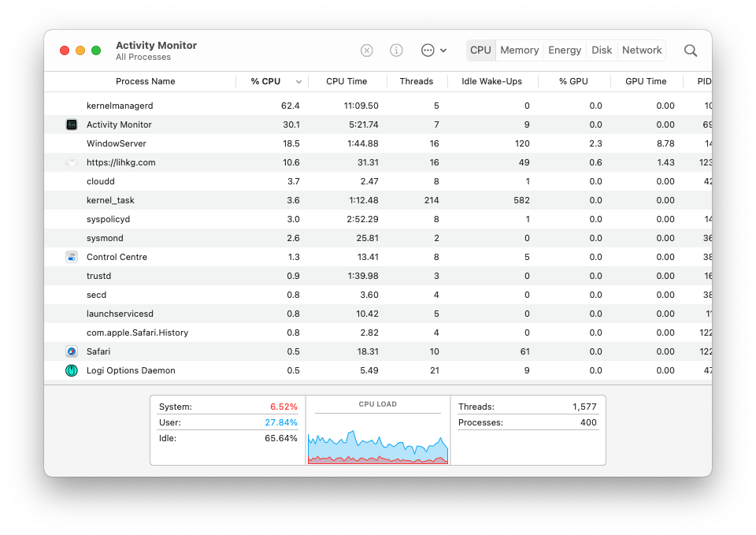Click the CPU Load graph
Viewport: 756px width, 535px height.
[378, 446]
